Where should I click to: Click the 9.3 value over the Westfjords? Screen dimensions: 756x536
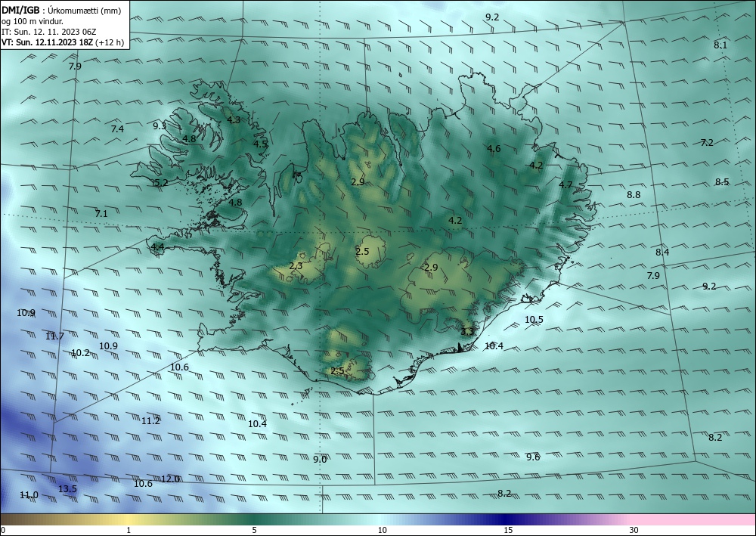[160, 125]
